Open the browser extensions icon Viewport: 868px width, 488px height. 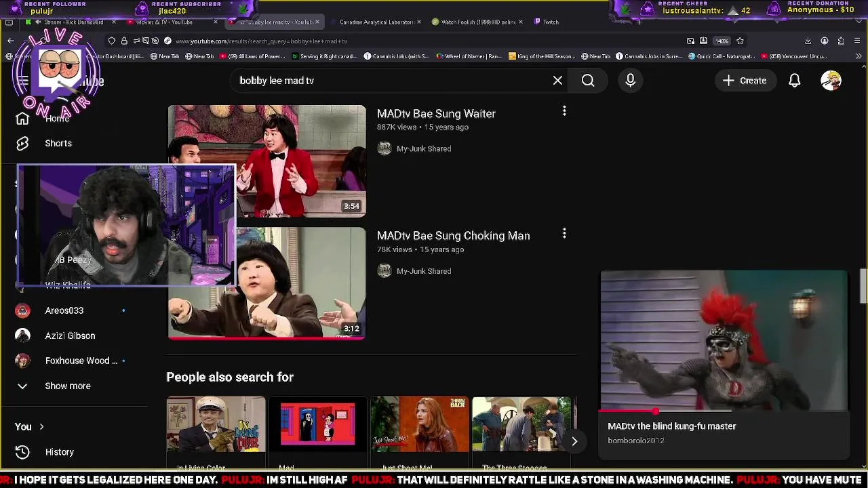coord(841,41)
